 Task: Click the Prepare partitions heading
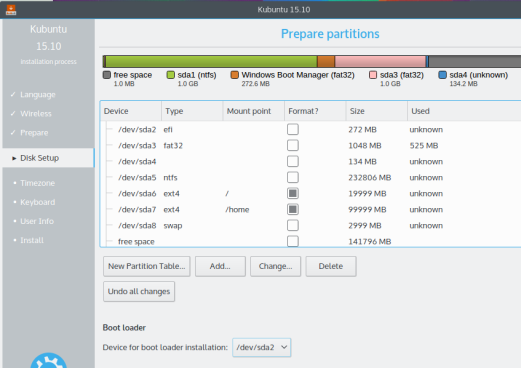click(330, 34)
